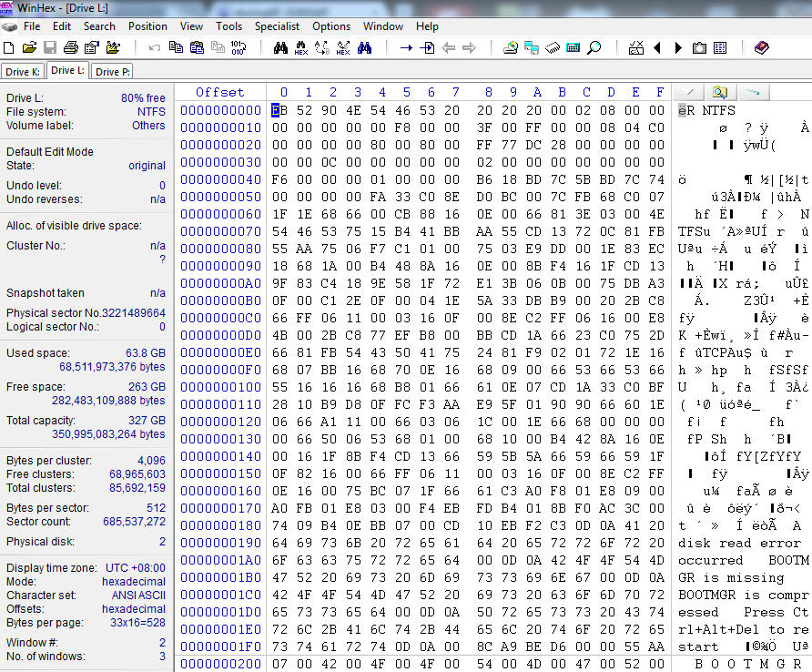Click the Forward navigation arrow icon
The width and height of the screenshot is (812, 672).
coord(469,48)
